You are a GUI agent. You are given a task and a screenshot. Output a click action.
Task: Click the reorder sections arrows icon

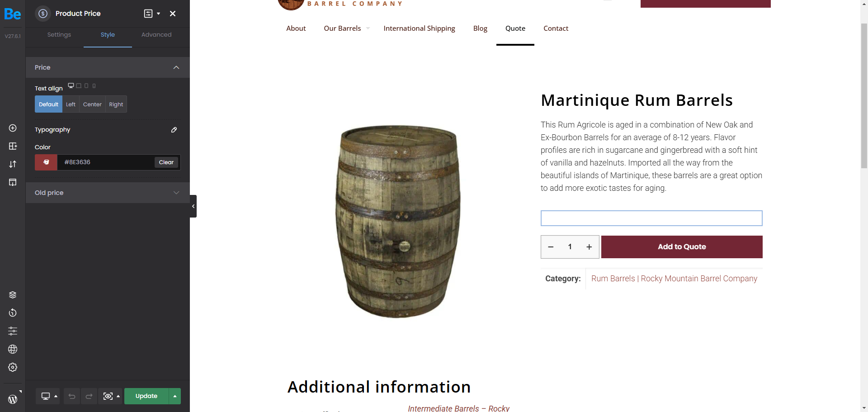pos(13,164)
